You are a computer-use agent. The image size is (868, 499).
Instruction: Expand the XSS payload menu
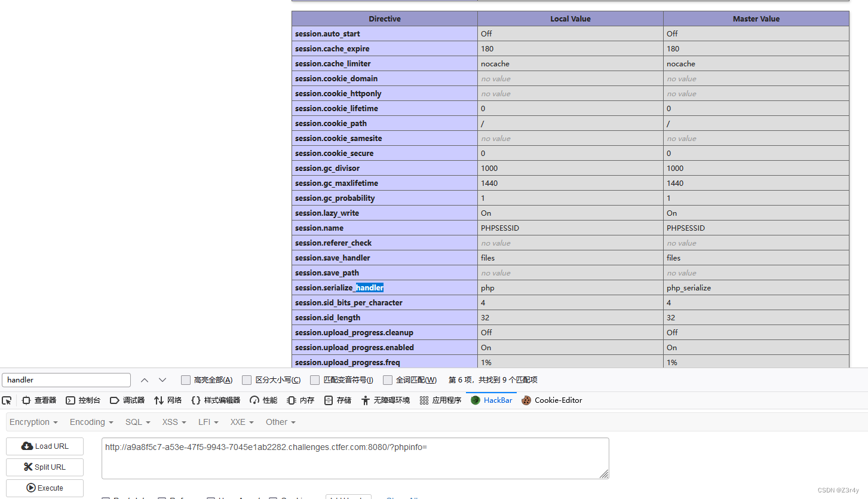pyautogui.click(x=173, y=422)
